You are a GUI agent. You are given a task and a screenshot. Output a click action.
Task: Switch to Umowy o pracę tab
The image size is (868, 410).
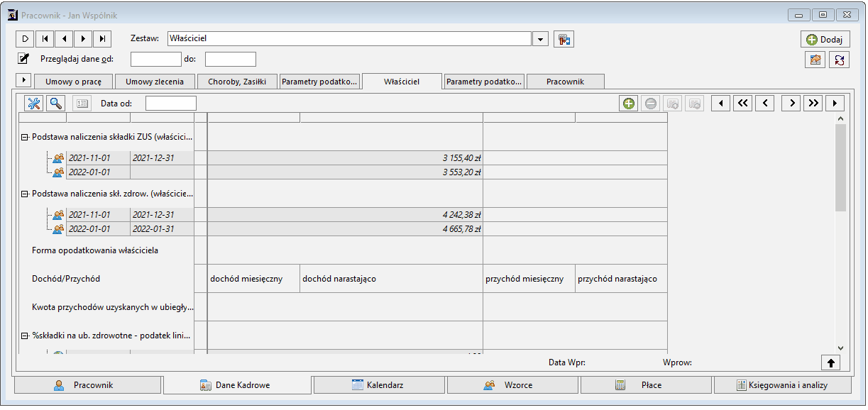click(74, 82)
